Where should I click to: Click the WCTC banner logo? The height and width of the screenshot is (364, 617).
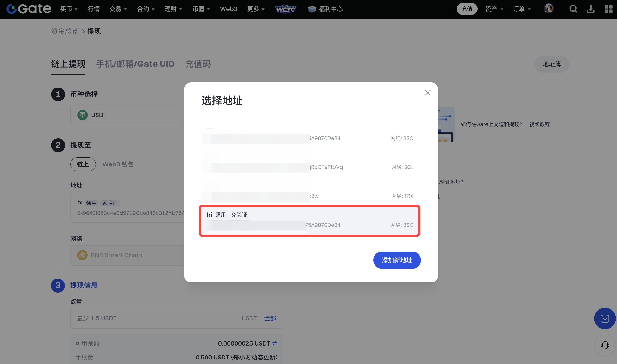click(285, 9)
